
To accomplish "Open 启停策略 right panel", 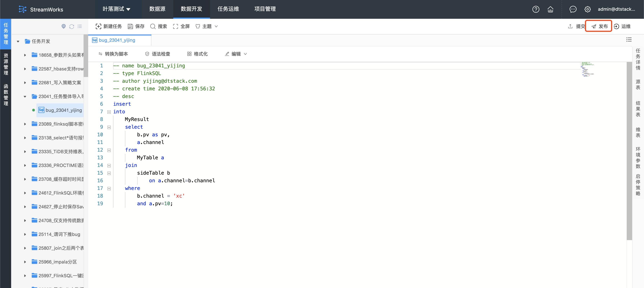I will pyautogui.click(x=638, y=185).
